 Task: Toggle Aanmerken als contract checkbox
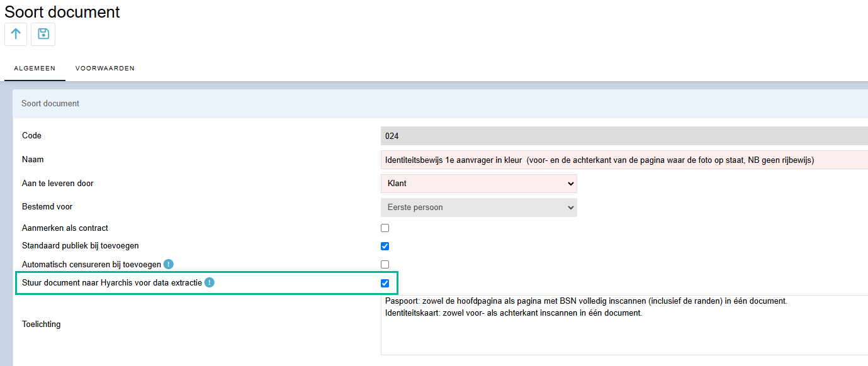click(385, 228)
